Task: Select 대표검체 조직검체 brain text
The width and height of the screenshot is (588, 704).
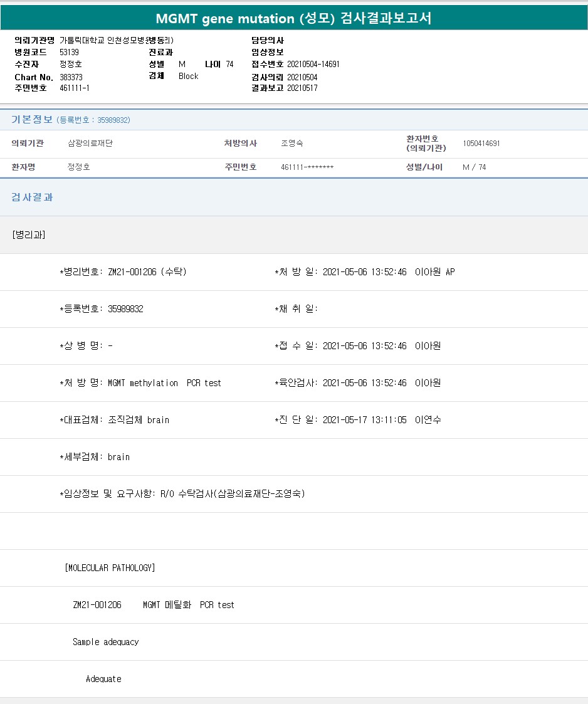Action: [115, 420]
